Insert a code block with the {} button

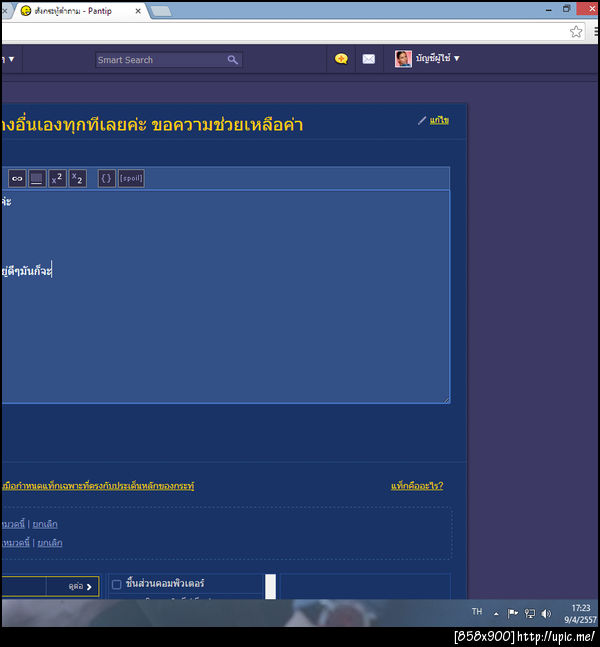tap(106, 179)
